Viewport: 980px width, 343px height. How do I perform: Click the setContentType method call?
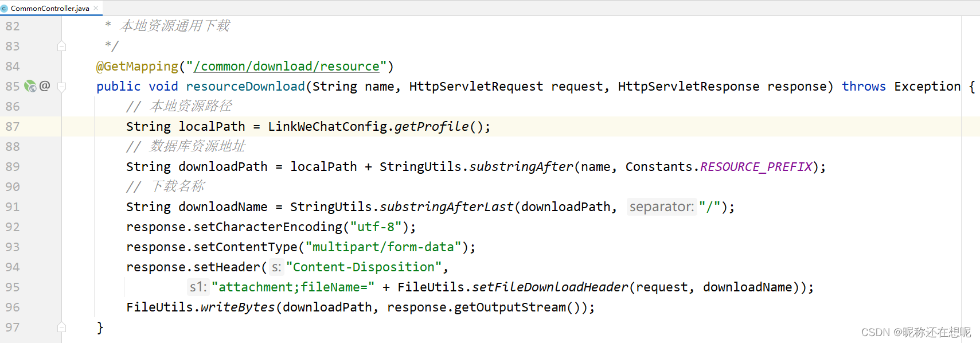[245, 247]
